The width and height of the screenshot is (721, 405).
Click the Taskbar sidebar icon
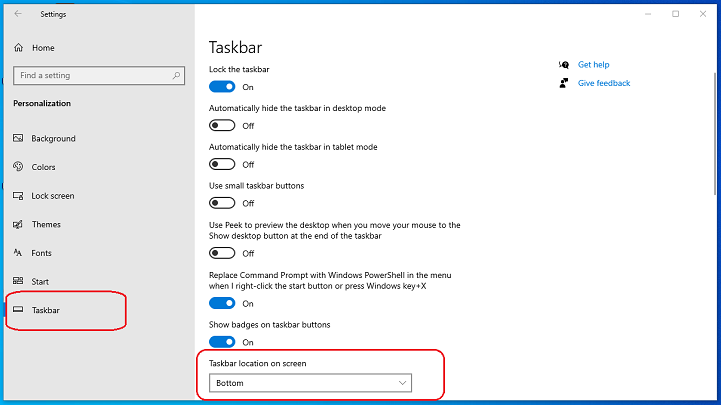tap(18, 309)
